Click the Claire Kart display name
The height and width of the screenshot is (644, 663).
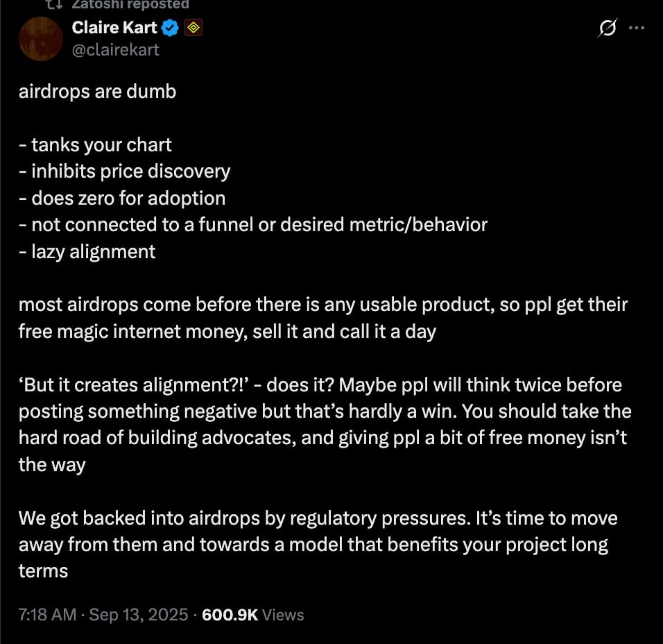coord(114,28)
